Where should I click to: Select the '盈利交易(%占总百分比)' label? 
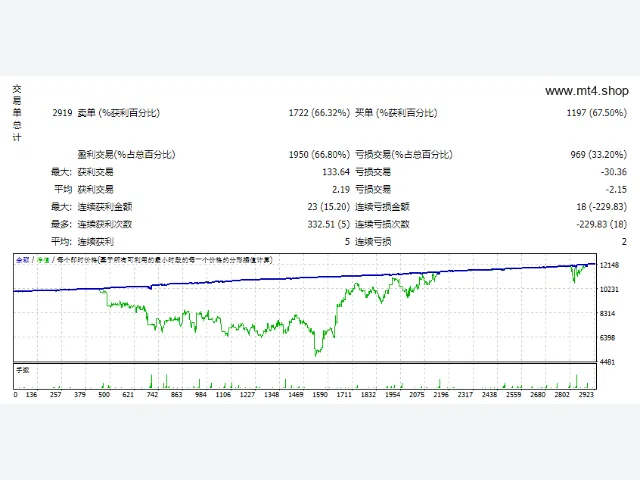(126, 154)
